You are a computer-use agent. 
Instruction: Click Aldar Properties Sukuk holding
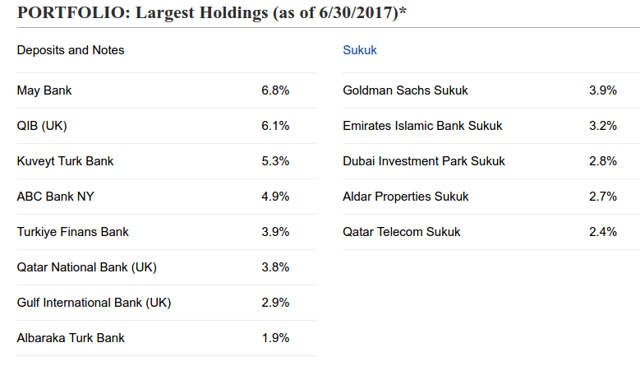point(491,197)
